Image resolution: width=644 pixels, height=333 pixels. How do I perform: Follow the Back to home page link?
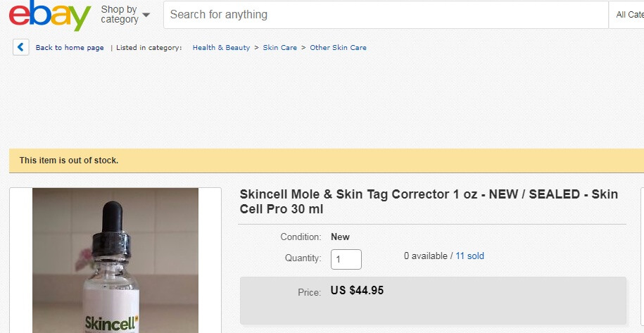click(x=70, y=48)
